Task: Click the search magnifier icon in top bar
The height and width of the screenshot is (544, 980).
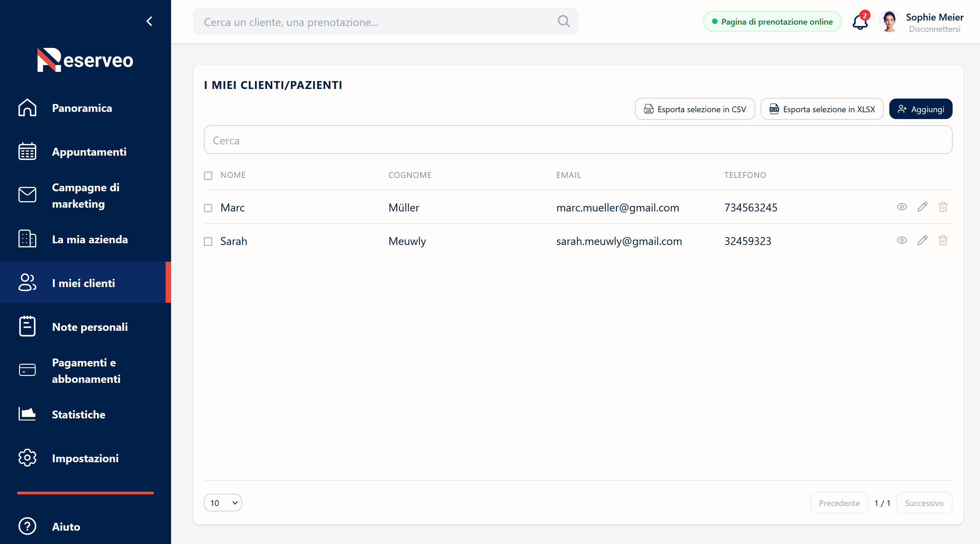Action: point(564,21)
